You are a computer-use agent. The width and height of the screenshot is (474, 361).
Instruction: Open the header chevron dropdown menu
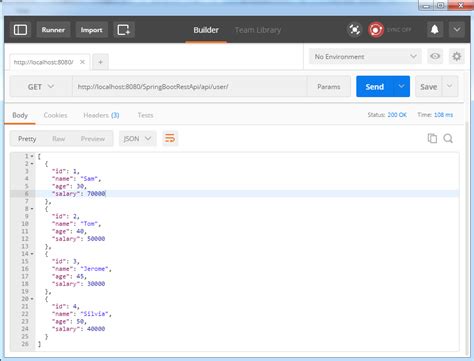tap(457, 30)
